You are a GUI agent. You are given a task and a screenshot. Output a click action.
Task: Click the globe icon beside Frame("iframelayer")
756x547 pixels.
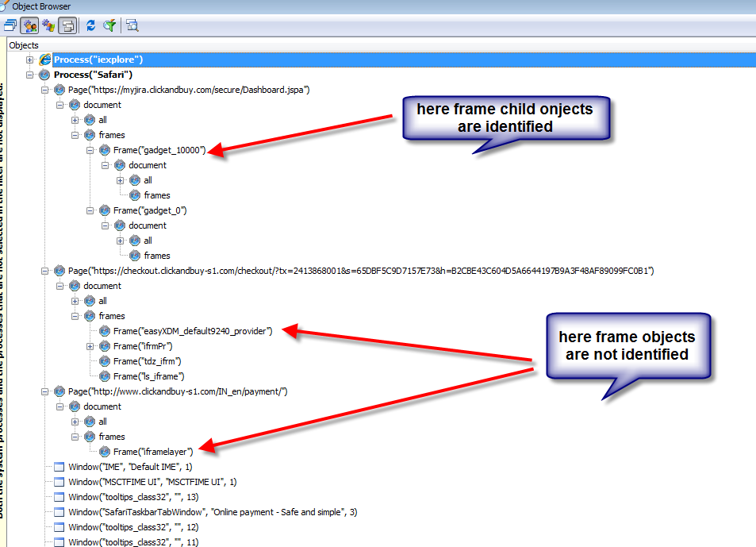pyautogui.click(x=104, y=452)
